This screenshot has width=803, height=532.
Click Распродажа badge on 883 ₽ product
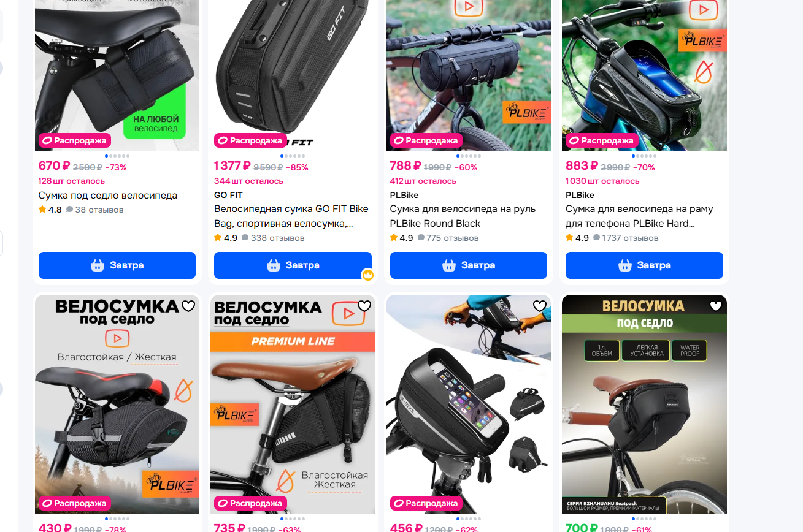(x=602, y=140)
